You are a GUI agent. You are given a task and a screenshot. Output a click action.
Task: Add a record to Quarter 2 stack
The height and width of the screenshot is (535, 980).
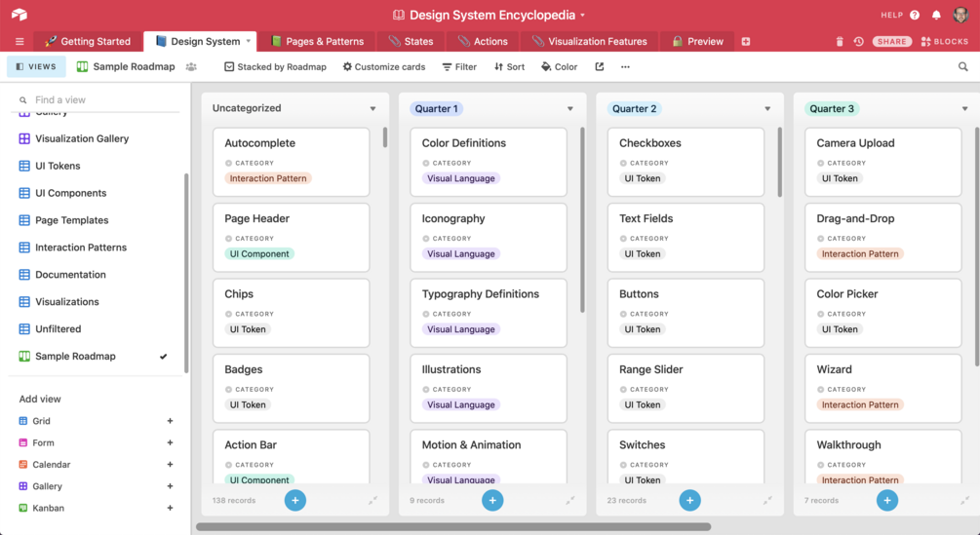click(x=690, y=500)
